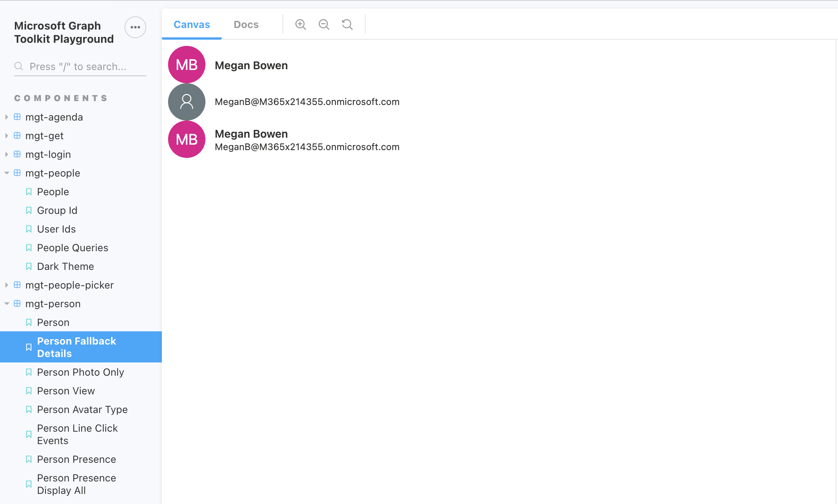Open the User Ids story
This screenshot has width=838, height=504.
[x=56, y=229]
